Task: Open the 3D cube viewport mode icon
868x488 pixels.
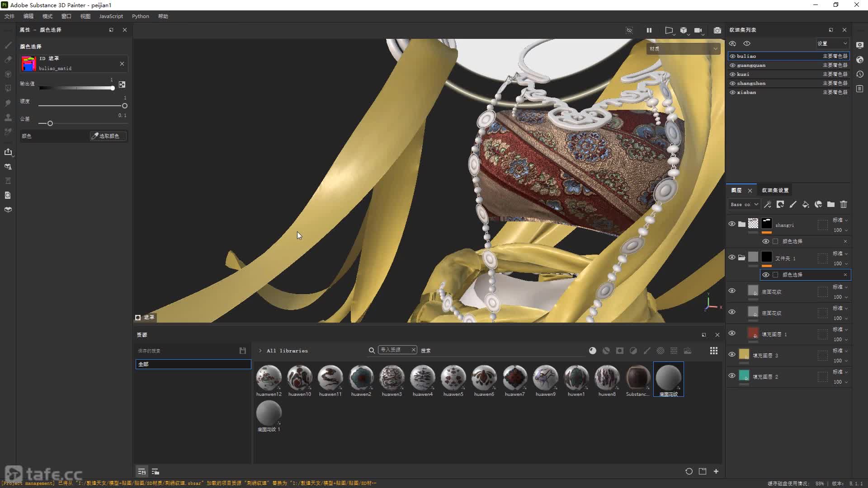Action: [684, 30]
